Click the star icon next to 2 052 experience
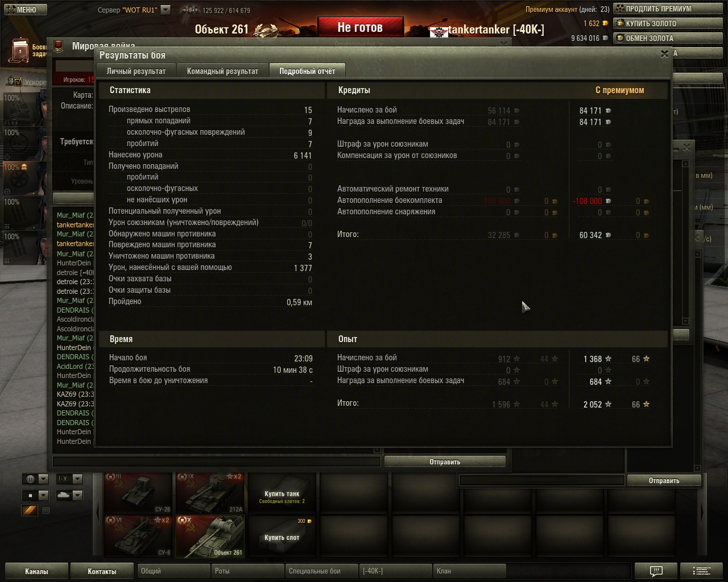 (608, 404)
